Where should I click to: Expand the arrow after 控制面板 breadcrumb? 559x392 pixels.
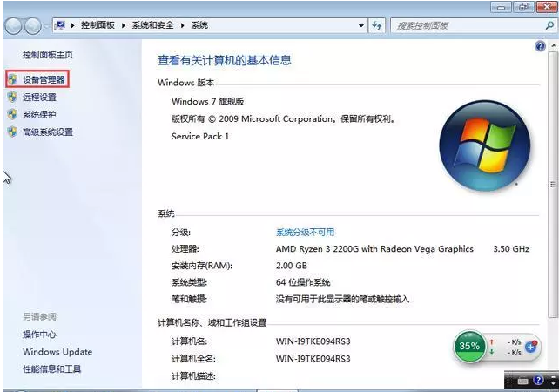(x=124, y=25)
